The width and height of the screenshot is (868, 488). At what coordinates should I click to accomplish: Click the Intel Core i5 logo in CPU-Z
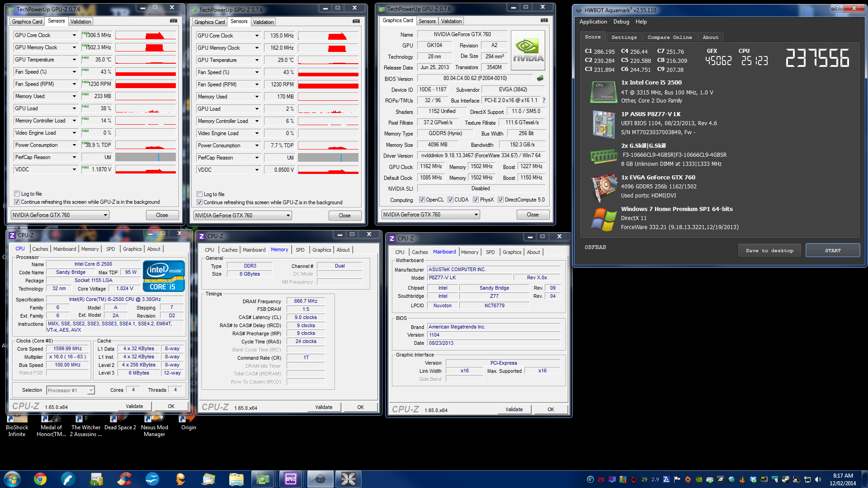tap(164, 276)
